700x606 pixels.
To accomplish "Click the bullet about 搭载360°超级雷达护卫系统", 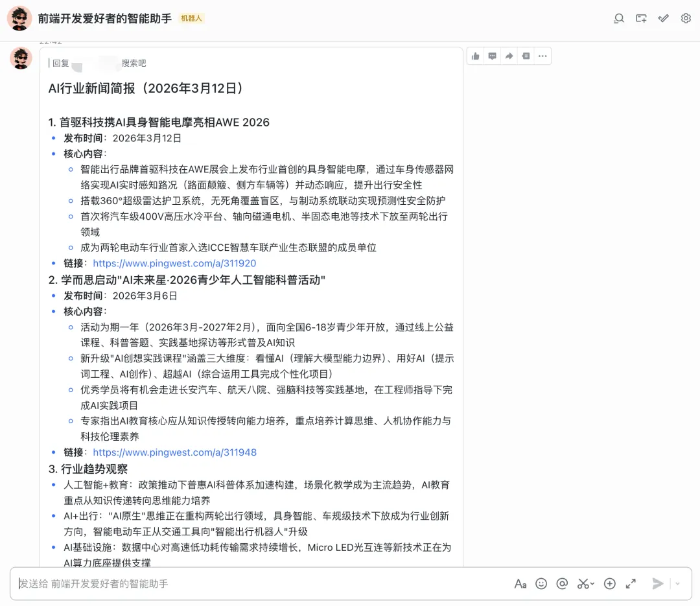I will pos(263,201).
